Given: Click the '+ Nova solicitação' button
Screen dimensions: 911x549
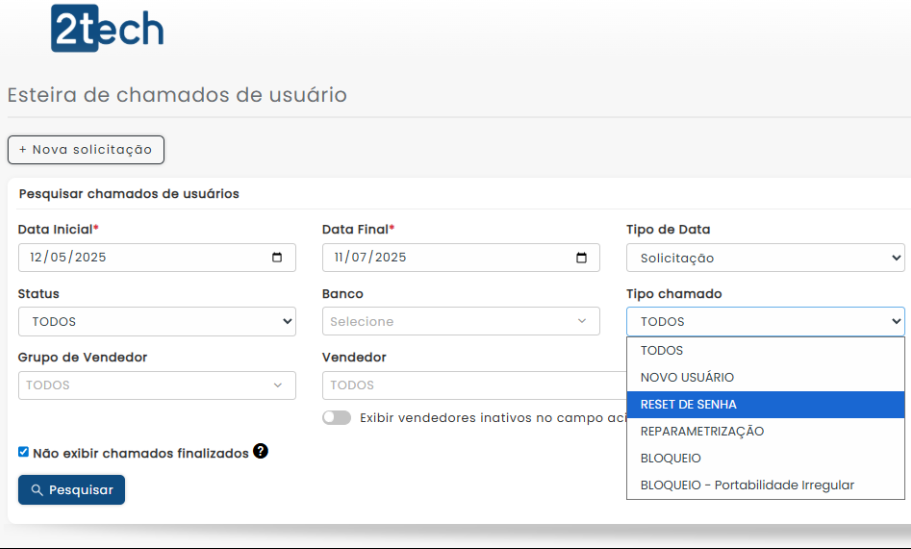Looking at the screenshot, I should (x=86, y=150).
